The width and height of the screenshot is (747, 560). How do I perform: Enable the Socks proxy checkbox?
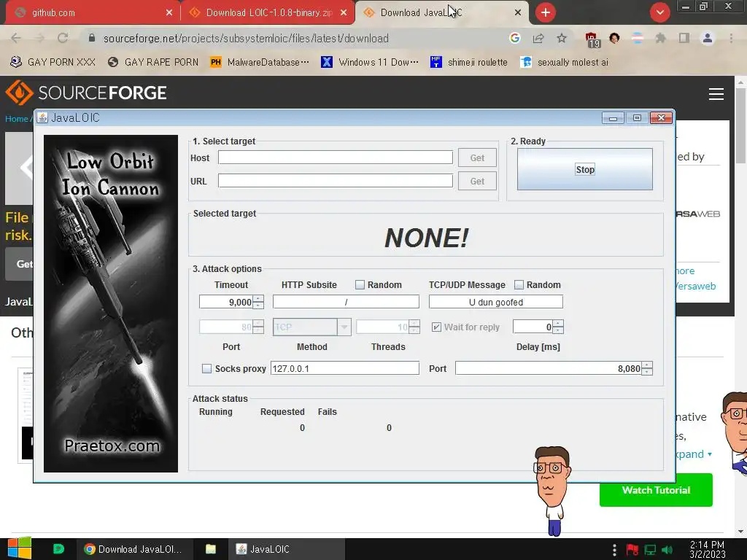(206, 368)
